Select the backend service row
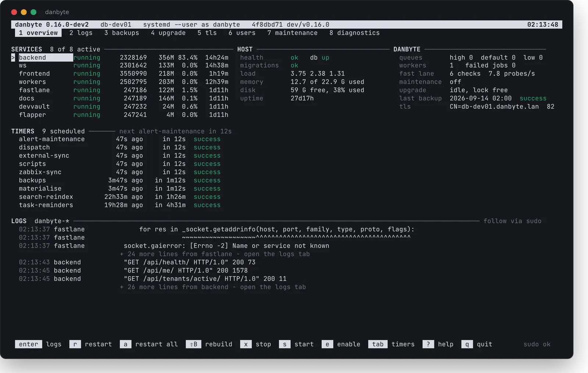Image resolution: width=588 pixels, height=373 pixels. tap(120, 58)
